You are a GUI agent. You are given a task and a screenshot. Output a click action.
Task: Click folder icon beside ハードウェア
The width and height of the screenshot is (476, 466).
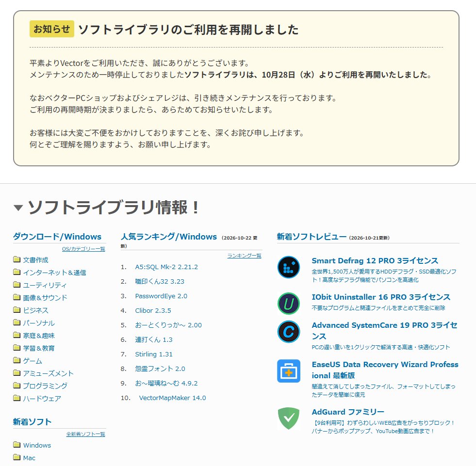[x=16, y=398]
